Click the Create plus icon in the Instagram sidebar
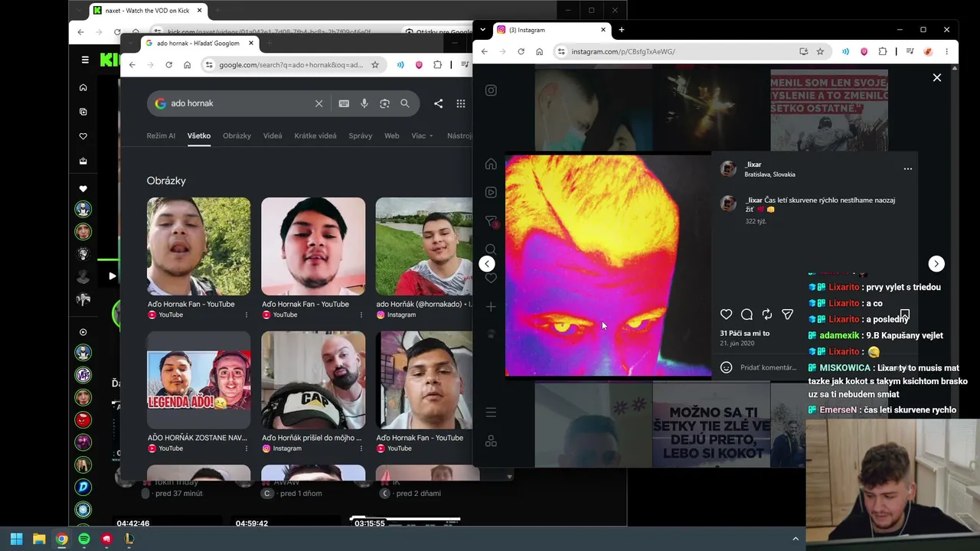The width and height of the screenshot is (980, 551). (x=491, y=307)
